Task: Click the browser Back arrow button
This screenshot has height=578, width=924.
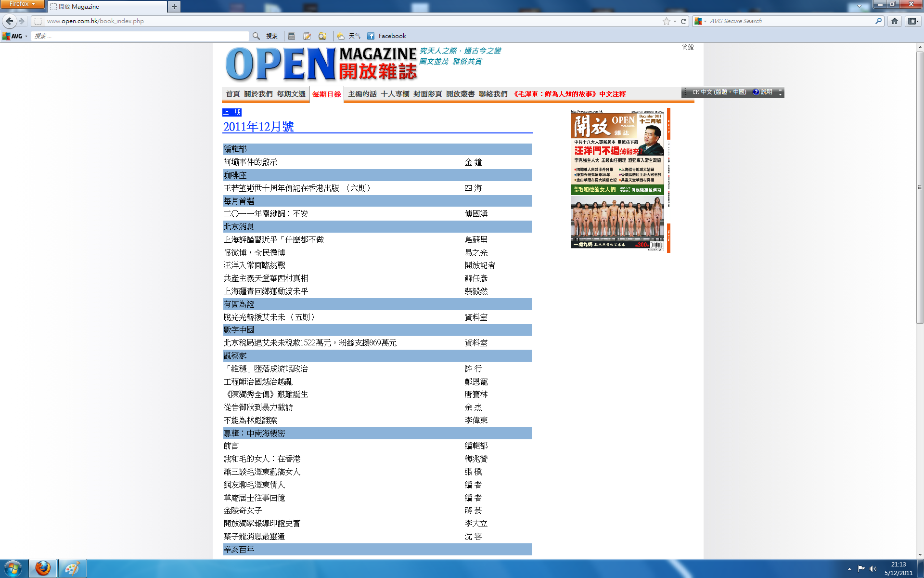Action: 9,21
